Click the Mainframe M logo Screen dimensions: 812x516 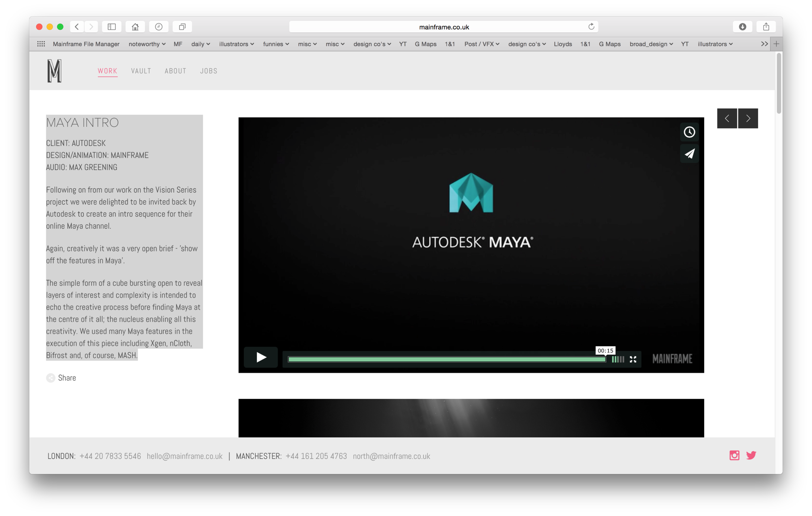pyautogui.click(x=54, y=71)
